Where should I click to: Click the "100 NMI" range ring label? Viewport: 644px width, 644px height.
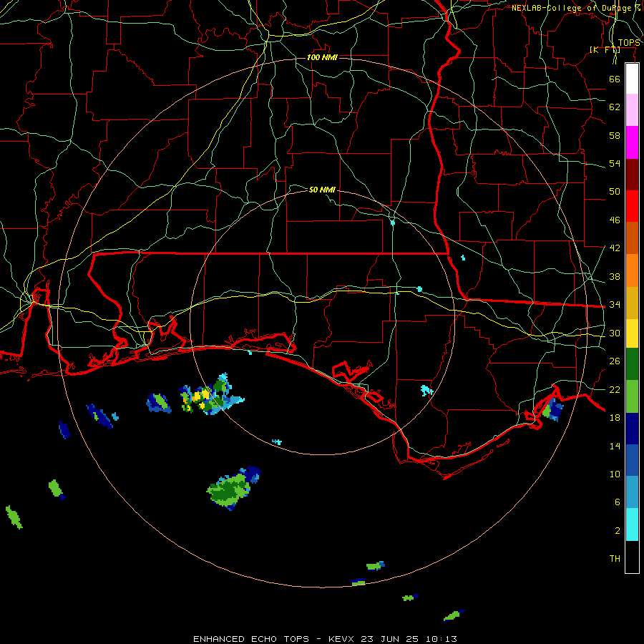pos(322,57)
